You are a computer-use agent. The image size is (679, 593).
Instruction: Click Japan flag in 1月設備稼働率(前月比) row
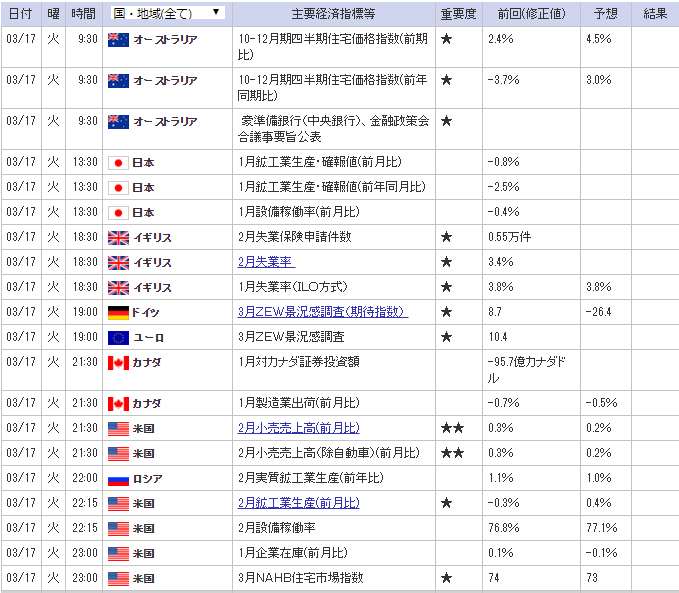tap(118, 213)
